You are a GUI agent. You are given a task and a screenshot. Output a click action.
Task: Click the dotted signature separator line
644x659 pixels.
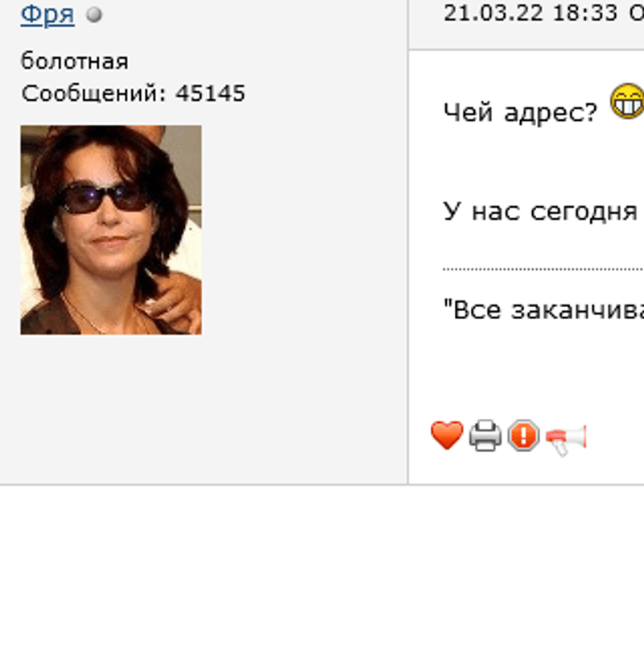pos(543,269)
